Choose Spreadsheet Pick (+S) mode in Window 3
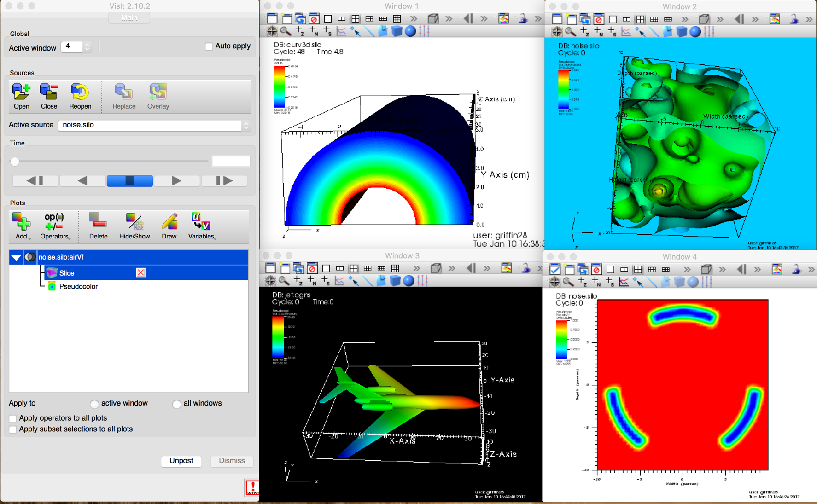 coord(326,281)
